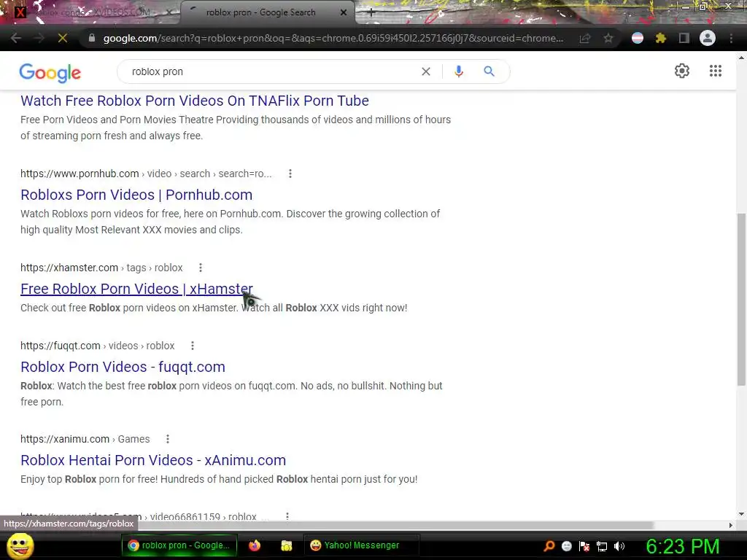Open Google quick settings gear
Image resolution: width=747 pixels, height=560 pixels.
[x=682, y=71]
